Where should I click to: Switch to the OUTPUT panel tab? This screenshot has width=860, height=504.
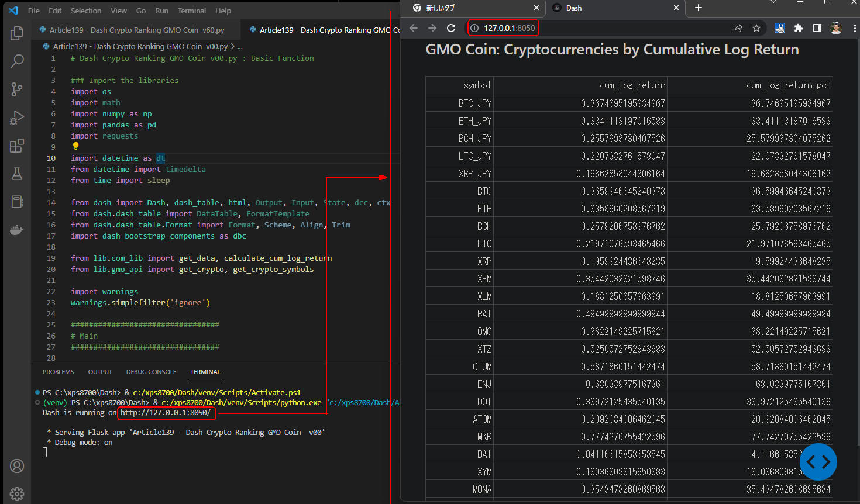click(x=100, y=372)
